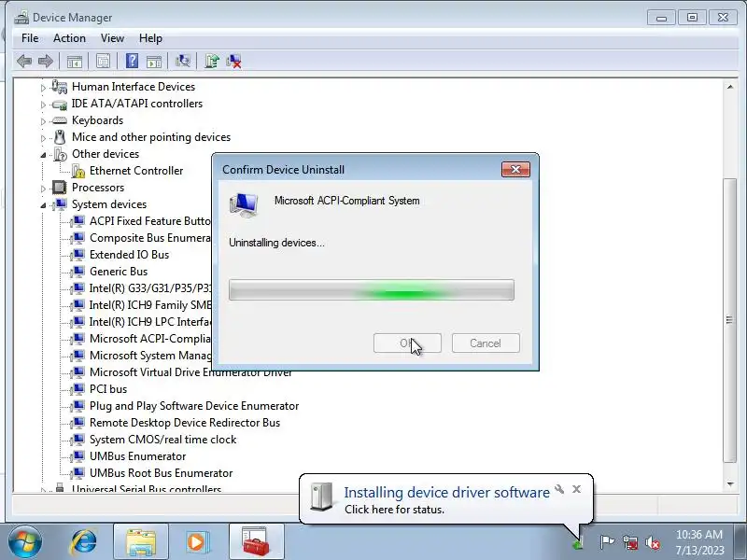Image resolution: width=747 pixels, height=560 pixels.
Task: Click the Forward arrow toolbar icon
Action: click(x=45, y=61)
